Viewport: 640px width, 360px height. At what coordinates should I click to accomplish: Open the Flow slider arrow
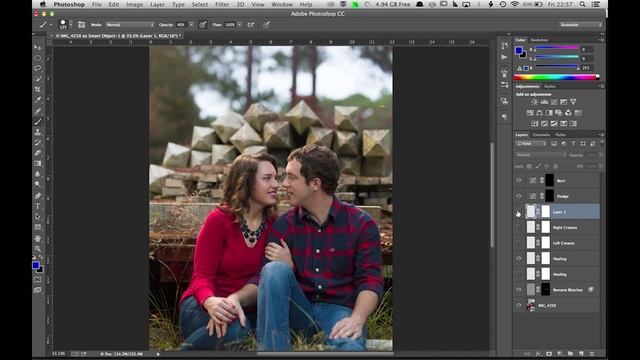tap(240, 24)
